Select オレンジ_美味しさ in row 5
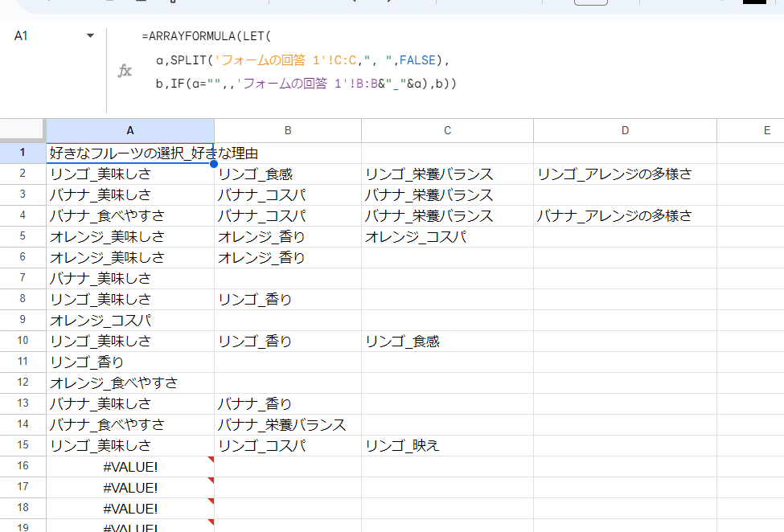The width and height of the screenshot is (784, 532). tap(130, 237)
